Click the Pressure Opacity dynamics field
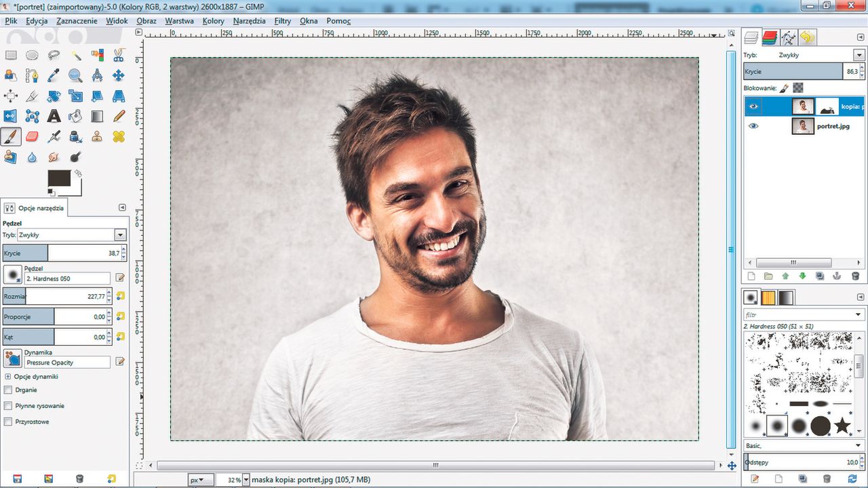This screenshot has height=488, width=868. point(67,363)
